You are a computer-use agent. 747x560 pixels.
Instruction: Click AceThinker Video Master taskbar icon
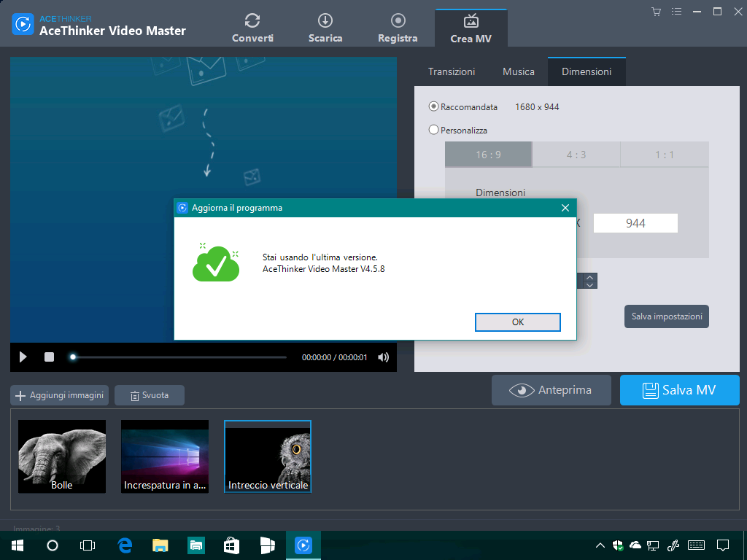coord(303,545)
